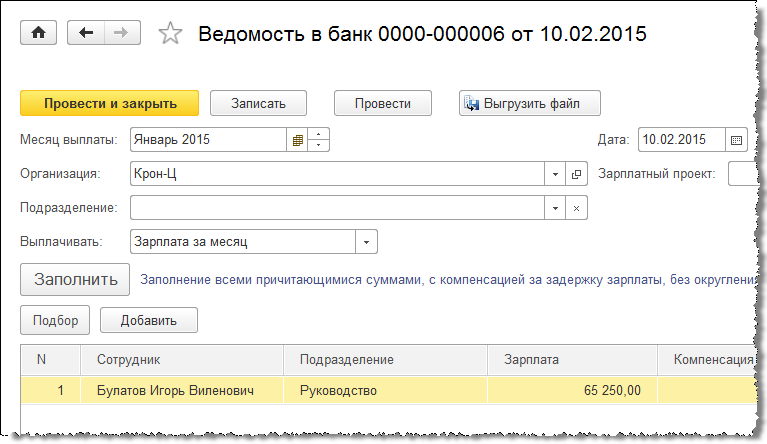Screen dimensions: 767x444
Task: Click the Провести button
Action: point(382,103)
